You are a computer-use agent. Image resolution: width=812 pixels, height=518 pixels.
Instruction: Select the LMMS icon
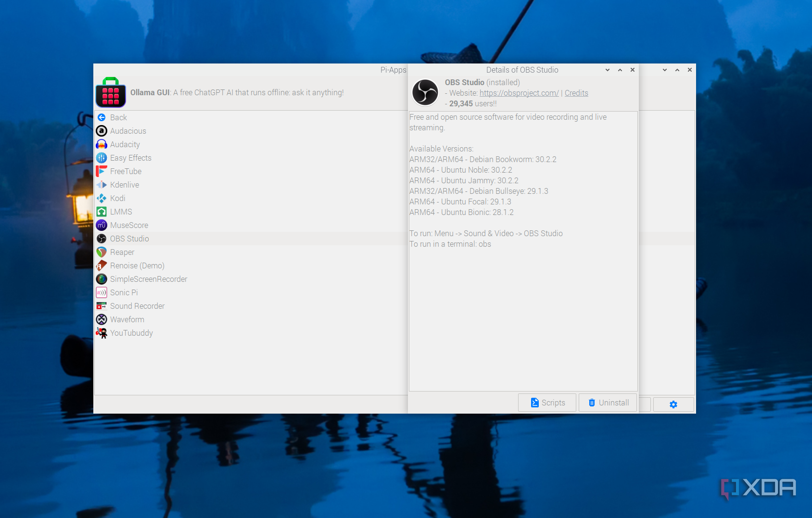[x=101, y=212]
